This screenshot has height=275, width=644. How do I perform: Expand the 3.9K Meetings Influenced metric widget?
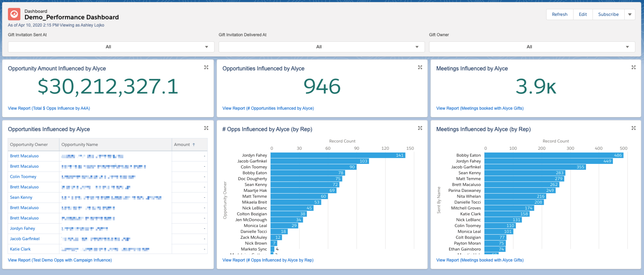click(x=634, y=67)
